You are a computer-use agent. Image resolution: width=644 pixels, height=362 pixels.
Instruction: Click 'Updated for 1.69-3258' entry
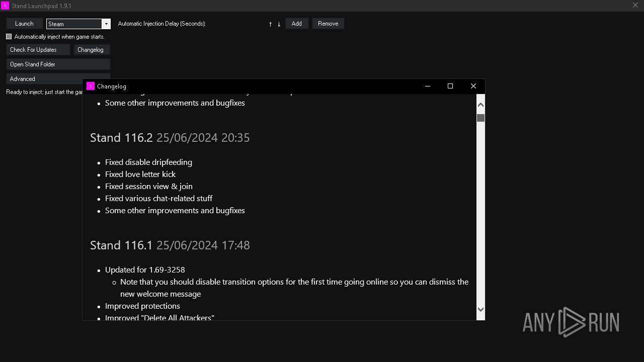[x=145, y=269]
